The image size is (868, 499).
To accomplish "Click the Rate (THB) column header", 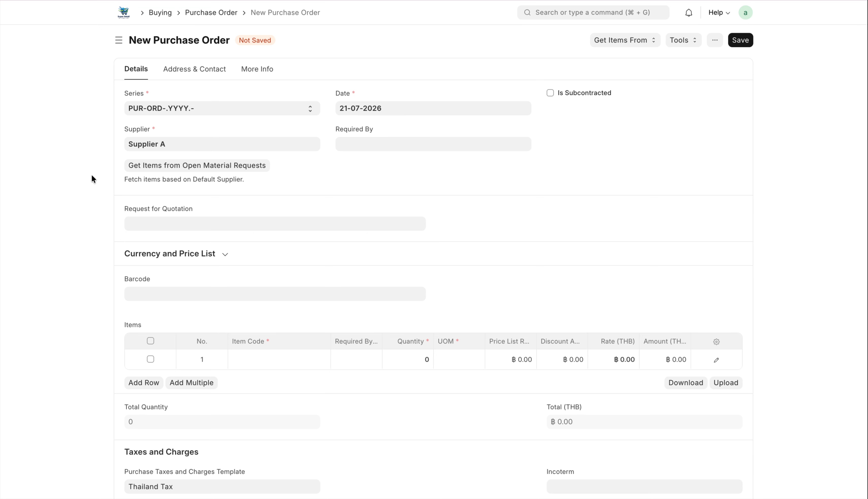I will [613, 341].
